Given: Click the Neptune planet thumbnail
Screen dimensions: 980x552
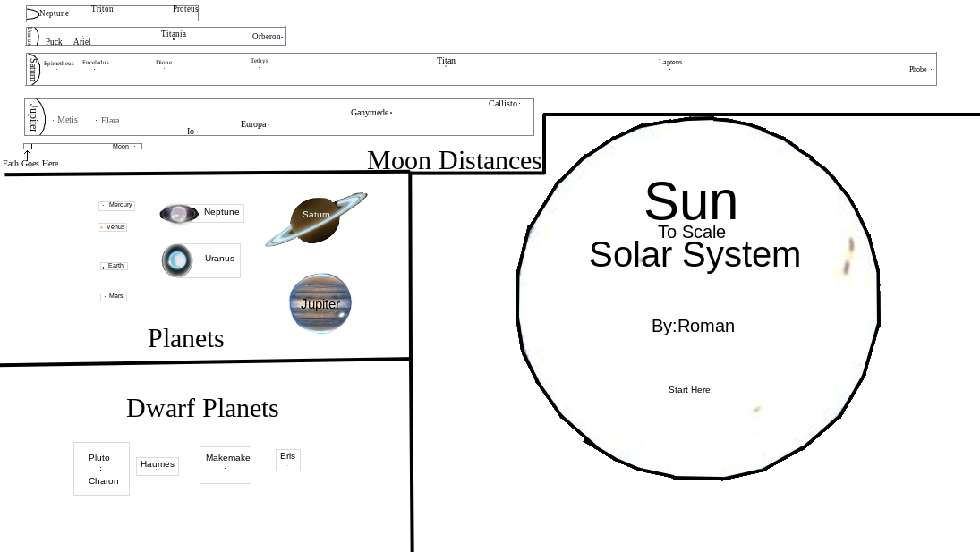Looking at the screenshot, I should [x=179, y=213].
